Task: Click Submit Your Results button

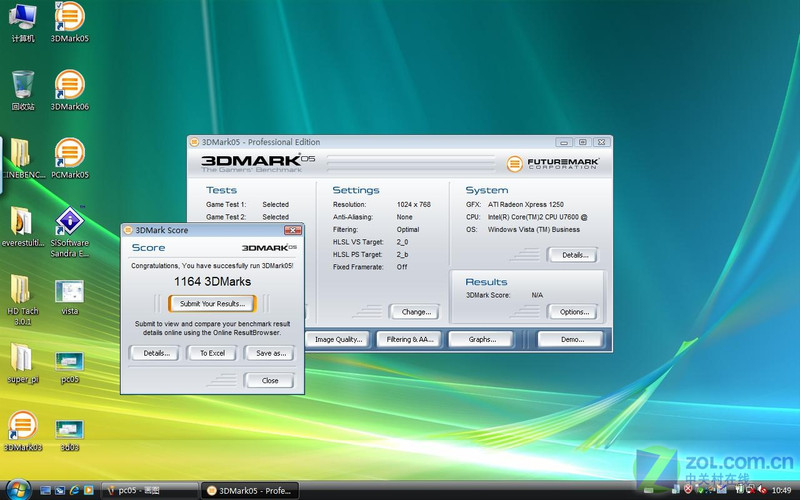Action: pyautogui.click(x=212, y=304)
